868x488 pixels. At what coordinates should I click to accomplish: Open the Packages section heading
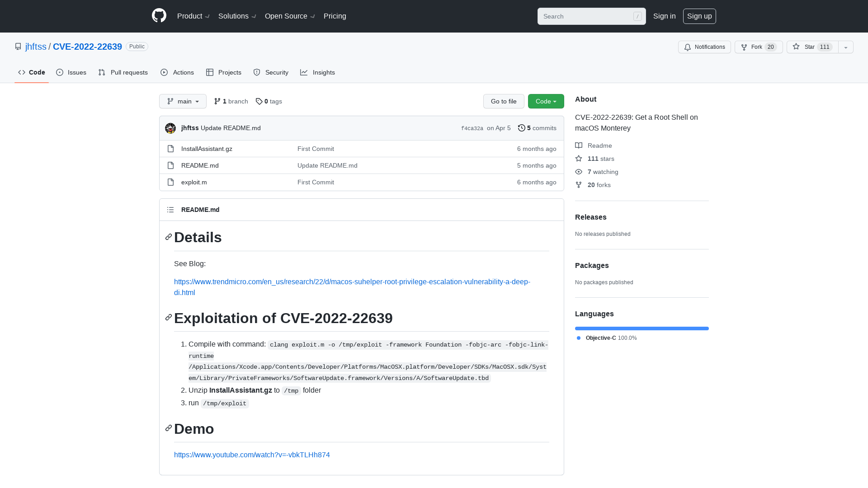coord(592,265)
